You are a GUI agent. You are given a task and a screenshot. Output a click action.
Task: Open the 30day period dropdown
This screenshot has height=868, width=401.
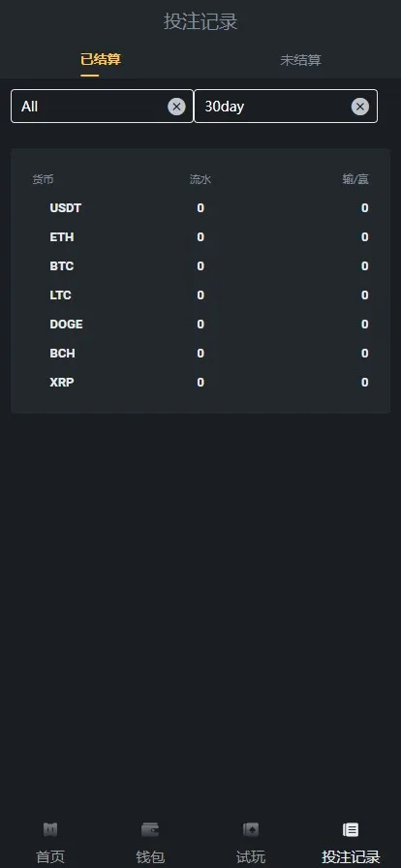coord(286,107)
